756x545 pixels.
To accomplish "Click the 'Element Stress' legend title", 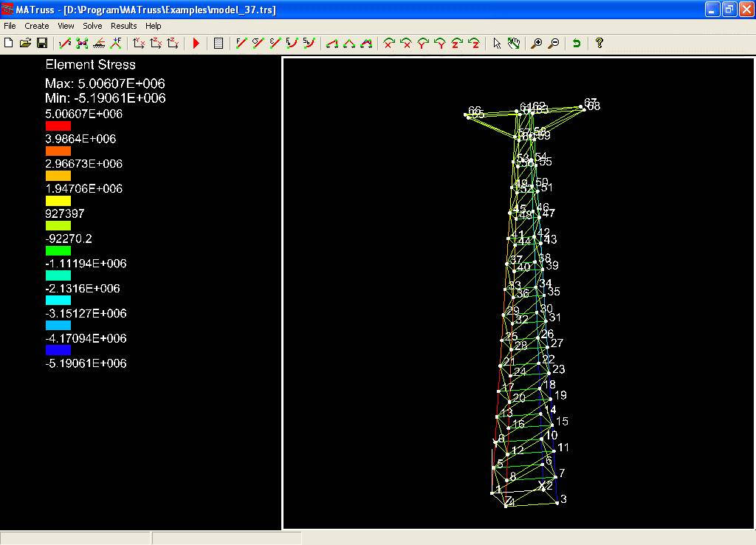I will pyautogui.click(x=90, y=65).
